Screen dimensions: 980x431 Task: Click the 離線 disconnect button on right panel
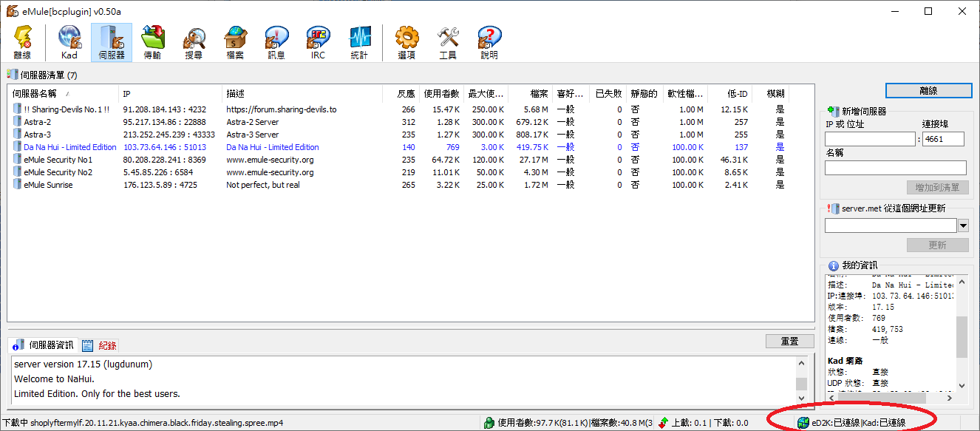click(928, 90)
